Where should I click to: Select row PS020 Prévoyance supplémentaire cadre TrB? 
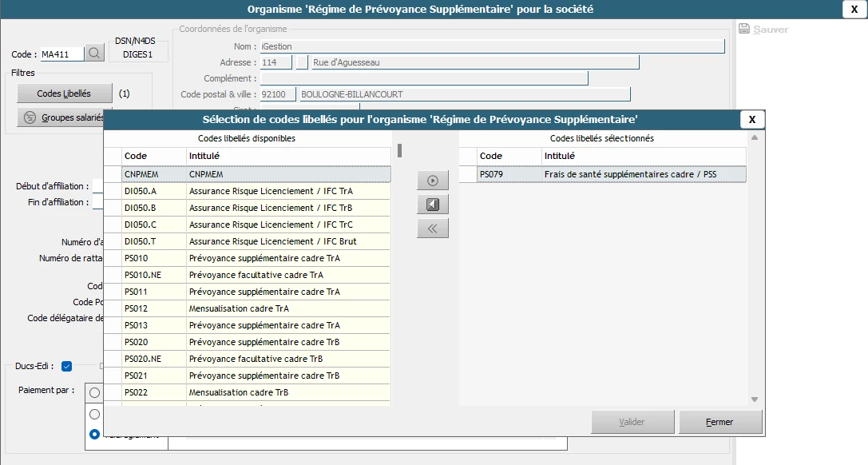[256, 341]
